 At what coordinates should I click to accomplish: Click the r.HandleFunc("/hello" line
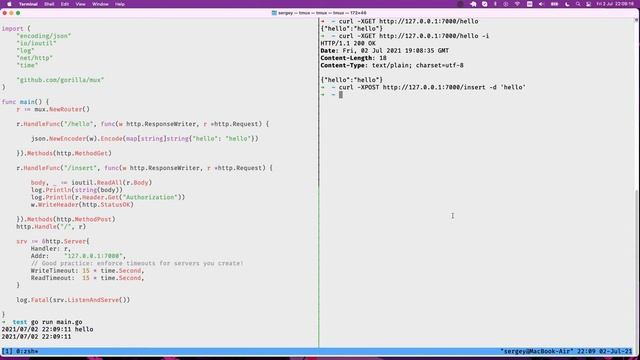[143, 124]
